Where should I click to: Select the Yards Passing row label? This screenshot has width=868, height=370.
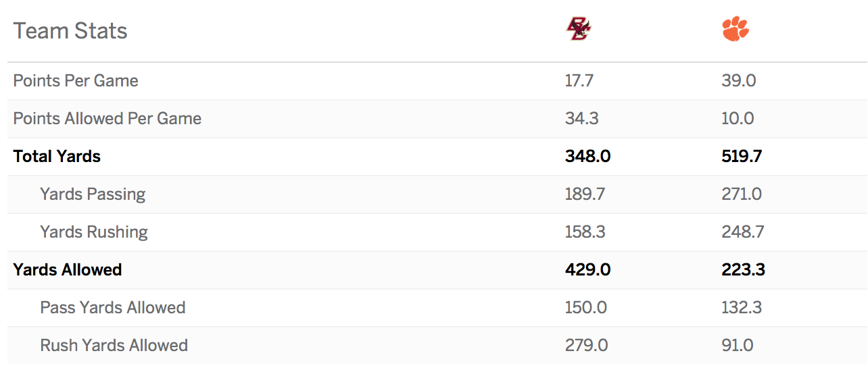93,194
